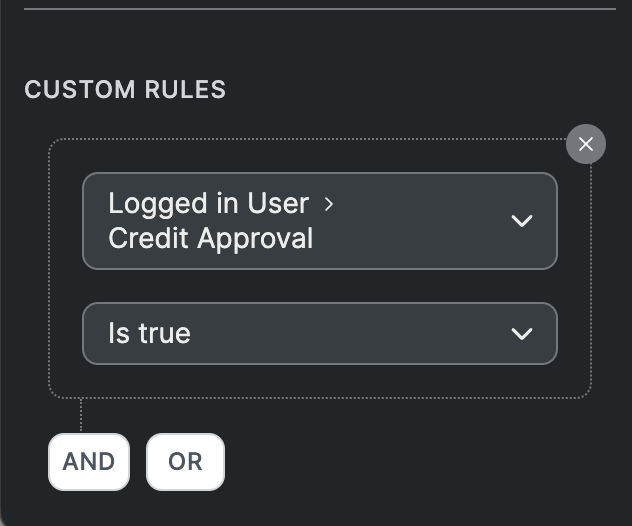Click the "Is true" operator text
The width and height of the screenshot is (632, 526).
click(149, 333)
